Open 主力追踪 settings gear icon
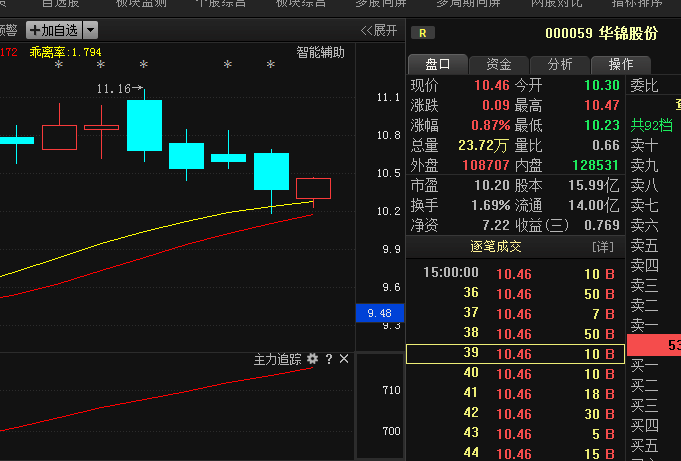The height and width of the screenshot is (461, 681). [312, 359]
